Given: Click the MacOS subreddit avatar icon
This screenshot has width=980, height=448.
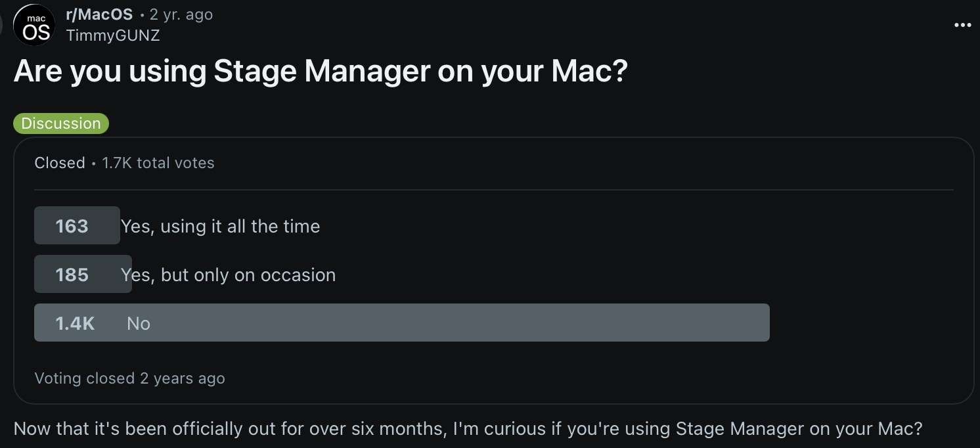Looking at the screenshot, I should coord(34,25).
